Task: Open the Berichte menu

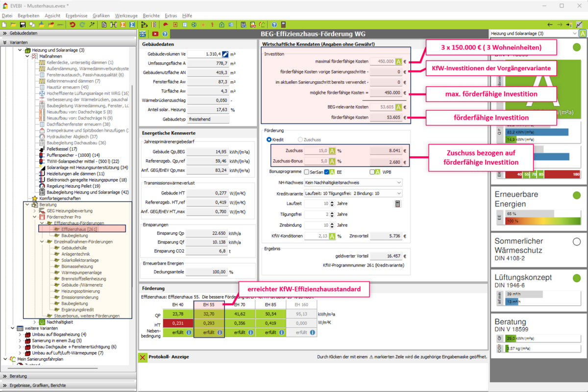Action: pos(151,16)
